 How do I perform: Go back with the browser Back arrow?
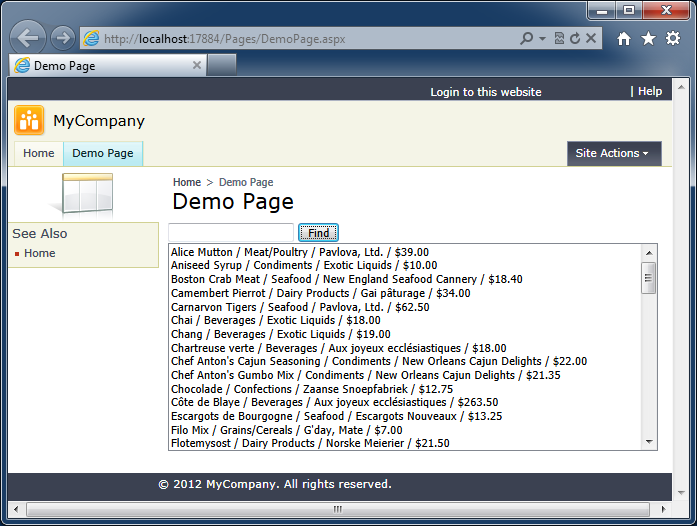(x=28, y=38)
